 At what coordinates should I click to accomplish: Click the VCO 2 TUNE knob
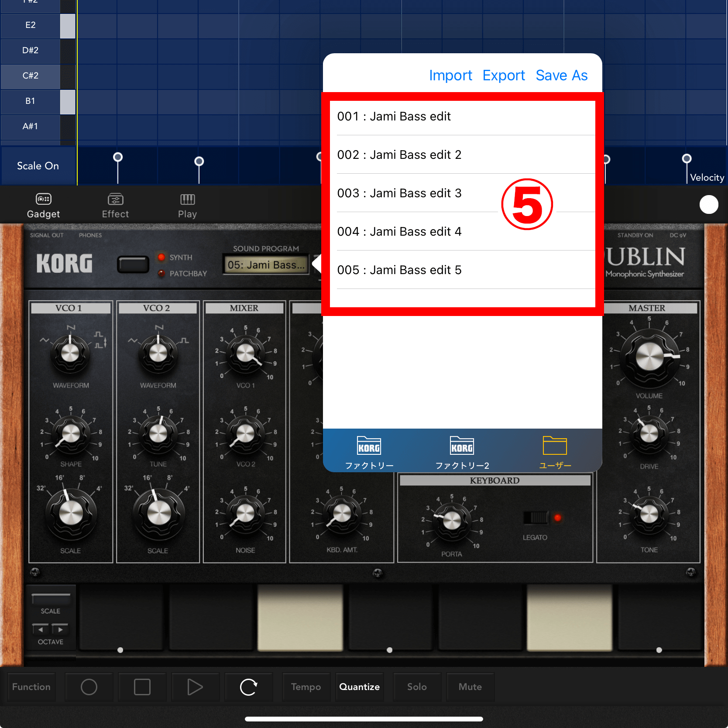point(158,434)
